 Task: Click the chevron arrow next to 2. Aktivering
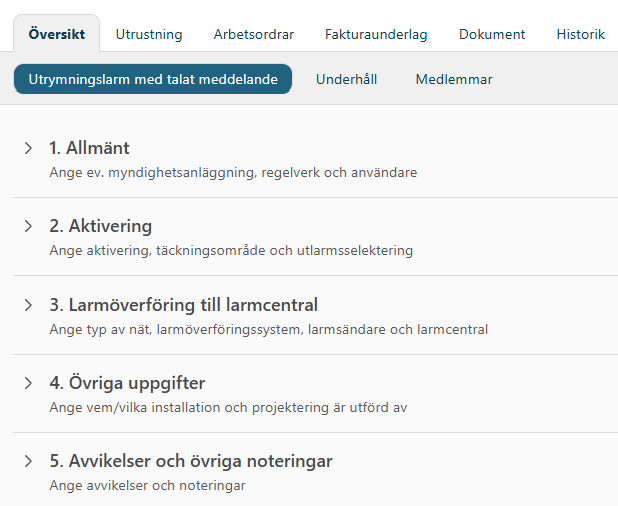click(x=28, y=226)
